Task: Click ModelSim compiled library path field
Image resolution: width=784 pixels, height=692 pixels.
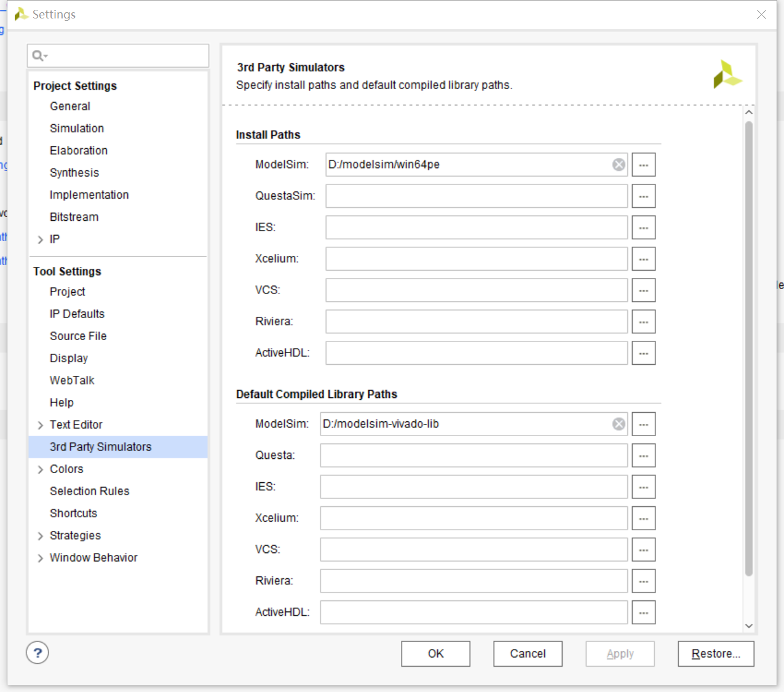Action: 474,424
